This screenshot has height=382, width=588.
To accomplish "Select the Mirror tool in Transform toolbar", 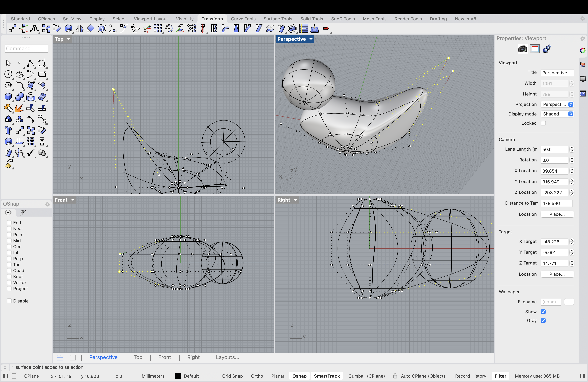I will [80, 29].
